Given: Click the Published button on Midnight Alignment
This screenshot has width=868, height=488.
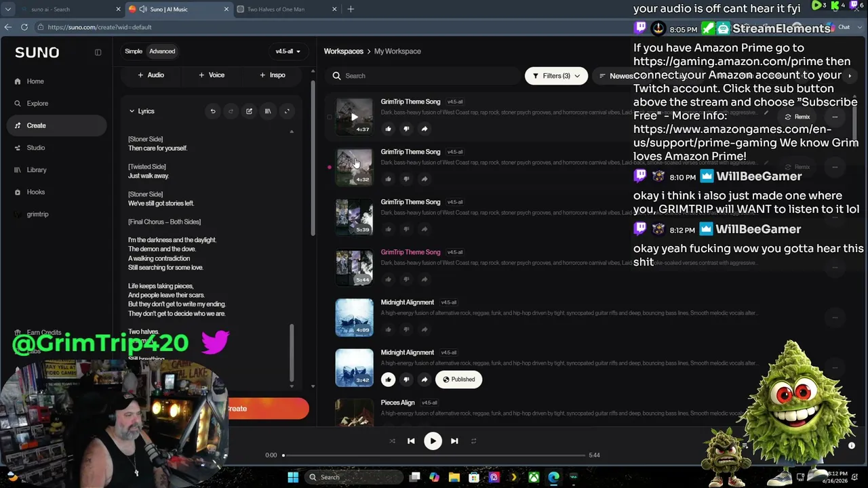Looking at the screenshot, I should (459, 380).
